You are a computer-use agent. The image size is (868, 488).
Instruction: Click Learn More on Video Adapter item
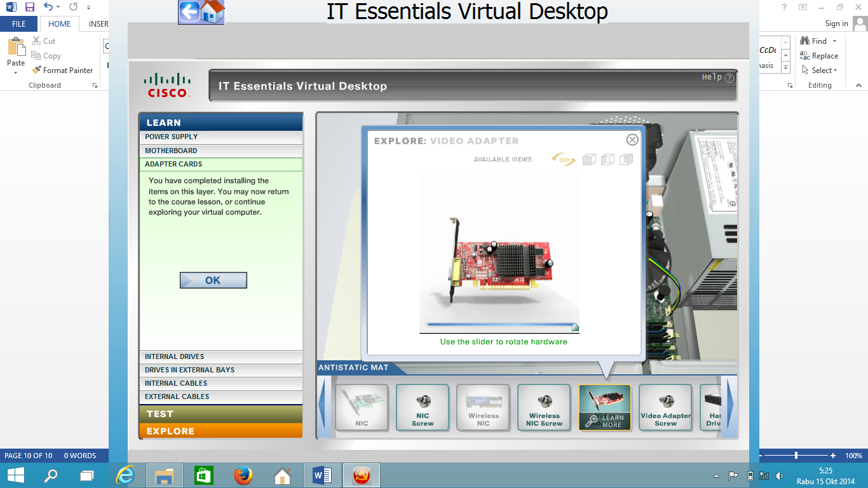pyautogui.click(x=605, y=421)
